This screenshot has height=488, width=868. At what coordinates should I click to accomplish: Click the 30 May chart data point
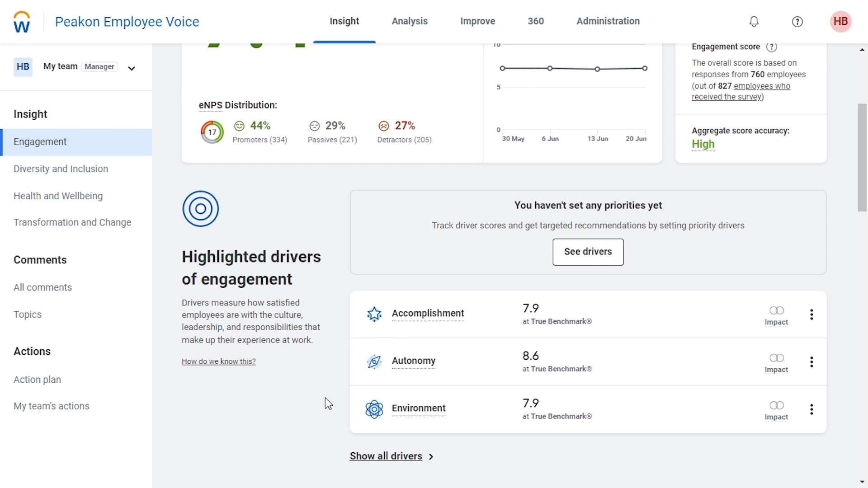[x=502, y=68]
